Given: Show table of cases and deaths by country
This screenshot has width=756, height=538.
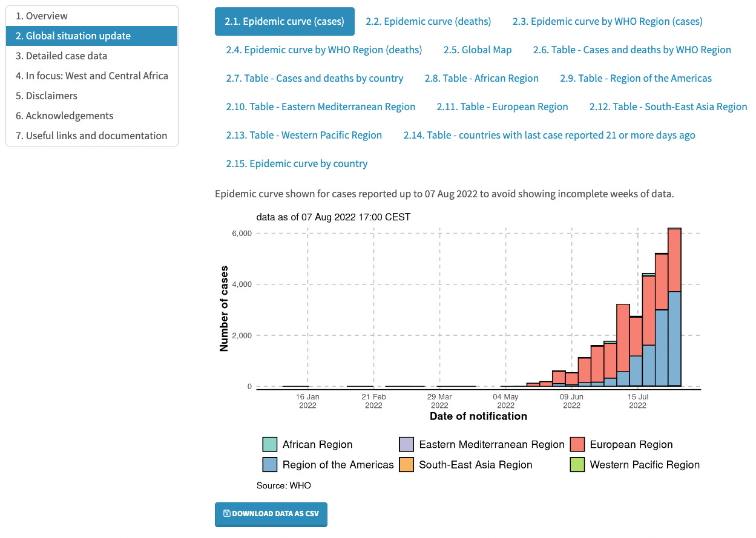Looking at the screenshot, I should coord(315,78).
